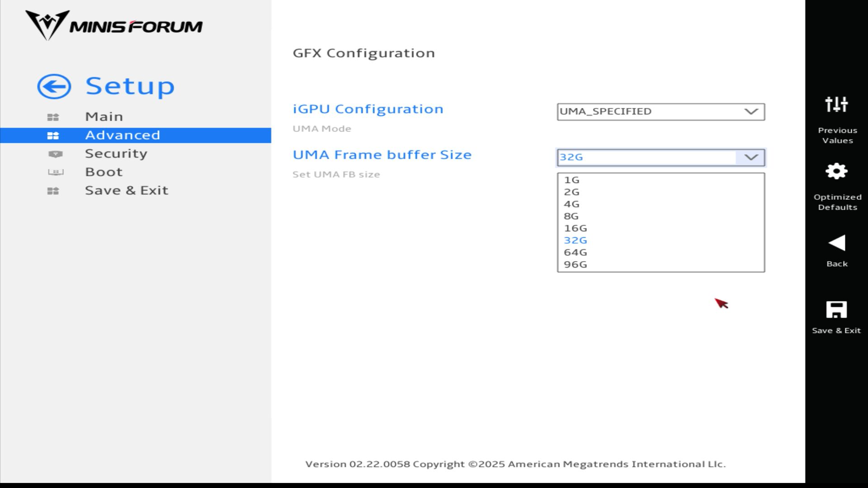Image resolution: width=868 pixels, height=488 pixels.
Task: Switch to the Save & Exit menu
Action: click(127, 190)
